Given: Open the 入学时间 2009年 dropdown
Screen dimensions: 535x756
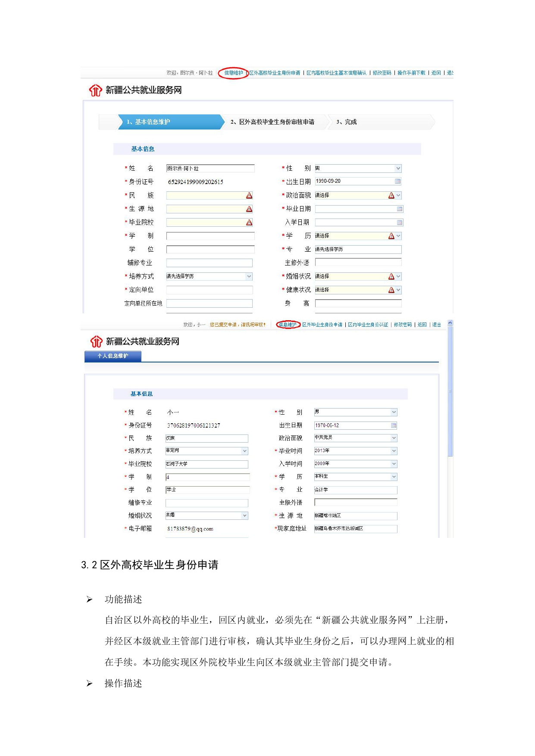Looking at the screenshot, I should (394, 464).
